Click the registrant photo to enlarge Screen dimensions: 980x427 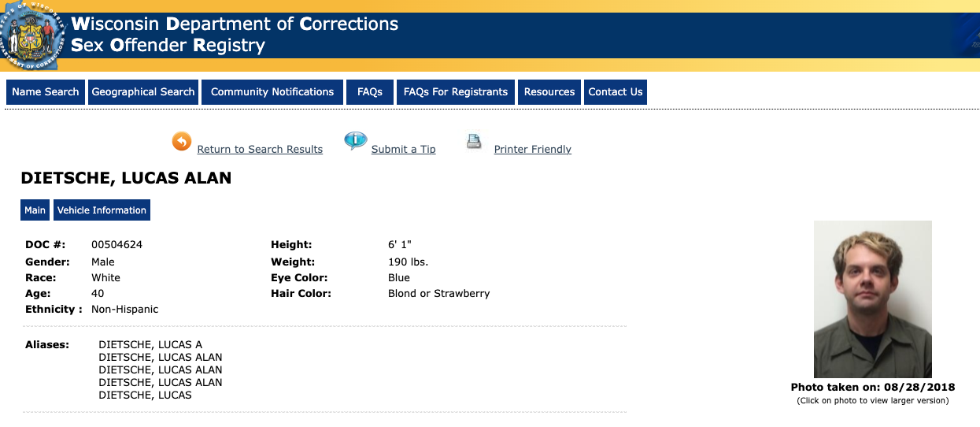[872, 299]
